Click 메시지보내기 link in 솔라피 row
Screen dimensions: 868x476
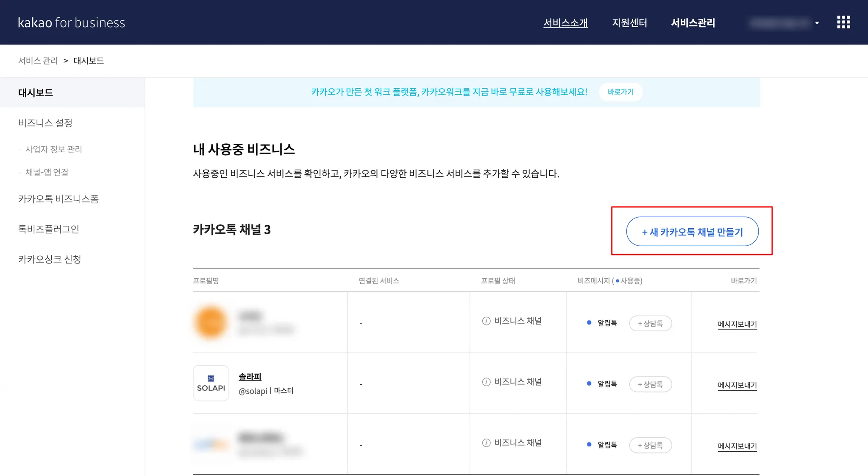click(737, 385)
